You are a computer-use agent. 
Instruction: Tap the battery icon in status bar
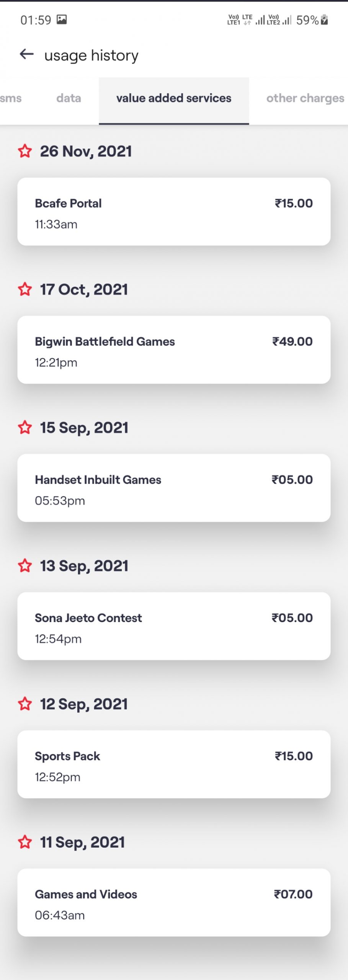point(324,20)
